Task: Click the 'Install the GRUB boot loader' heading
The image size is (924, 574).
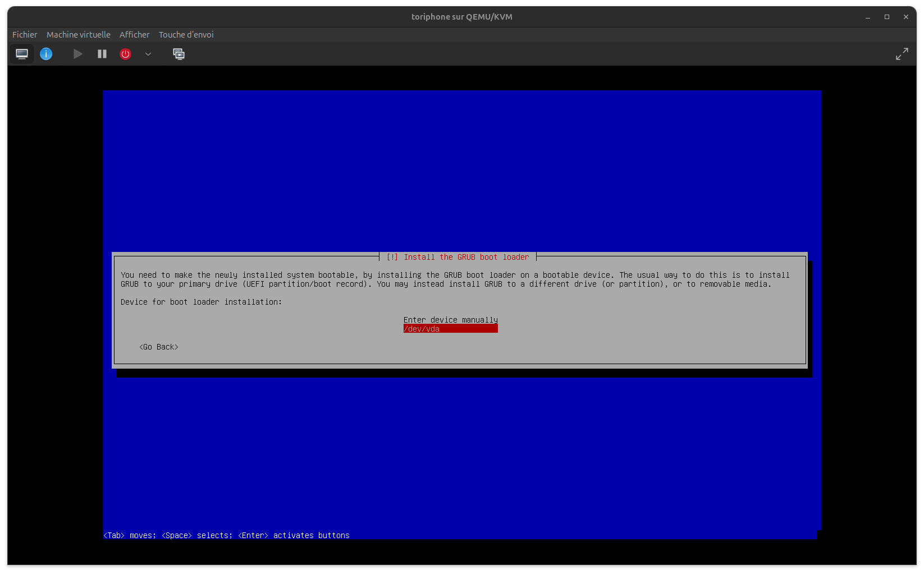Action: point(458,257)
